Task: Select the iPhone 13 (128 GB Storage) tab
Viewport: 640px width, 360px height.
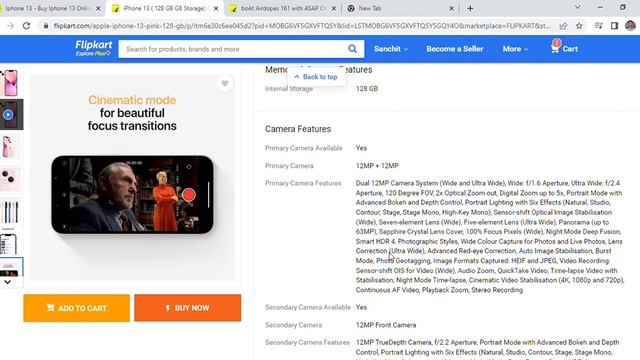Action: click(165, 8)
